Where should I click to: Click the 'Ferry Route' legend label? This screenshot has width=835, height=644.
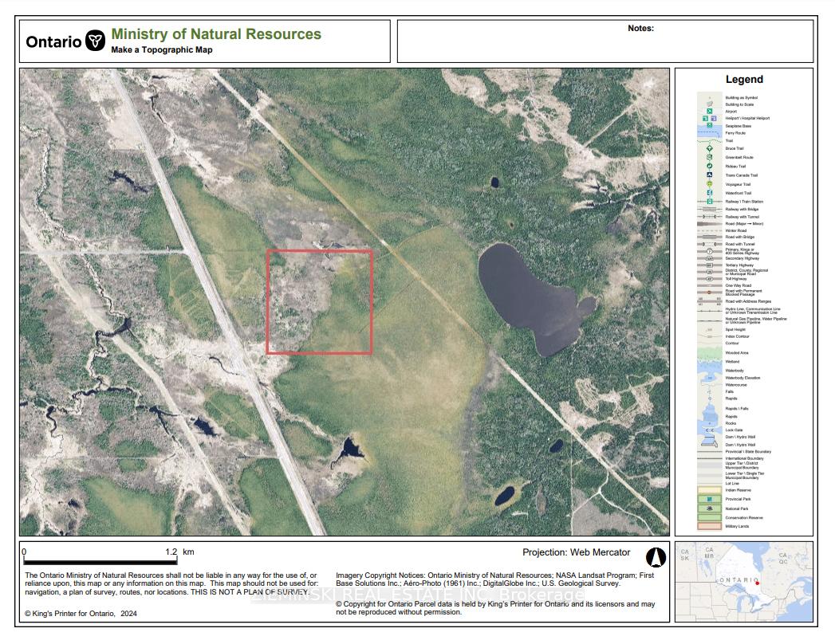click(735, 133)
